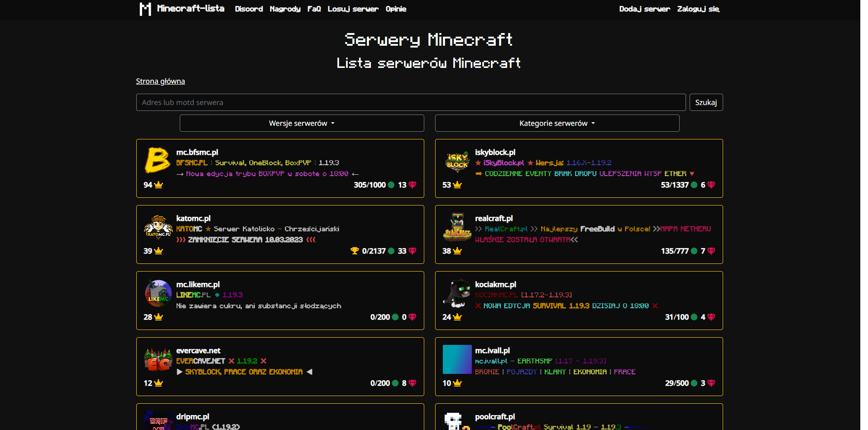
Task: Click the diamond icon on evercave.net
Action: click(412, 383)
